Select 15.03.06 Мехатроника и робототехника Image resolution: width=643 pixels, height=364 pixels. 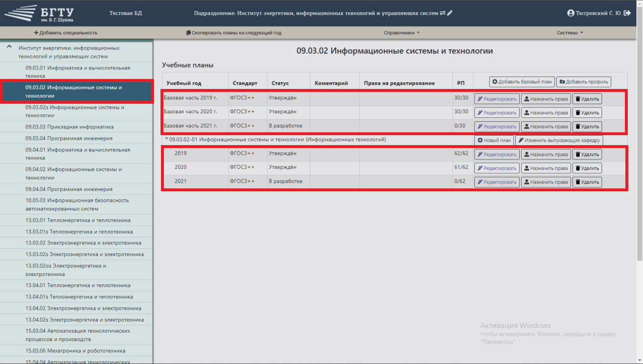tap(76, 351)
